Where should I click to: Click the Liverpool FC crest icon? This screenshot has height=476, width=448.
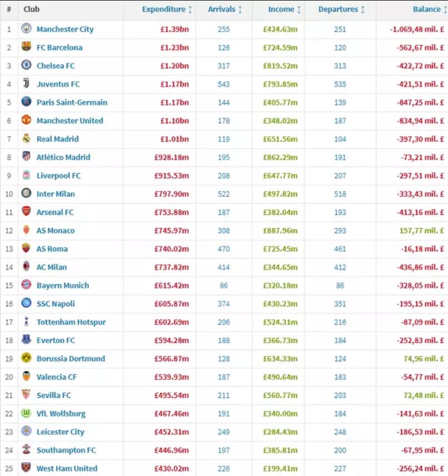coord(26,175)
